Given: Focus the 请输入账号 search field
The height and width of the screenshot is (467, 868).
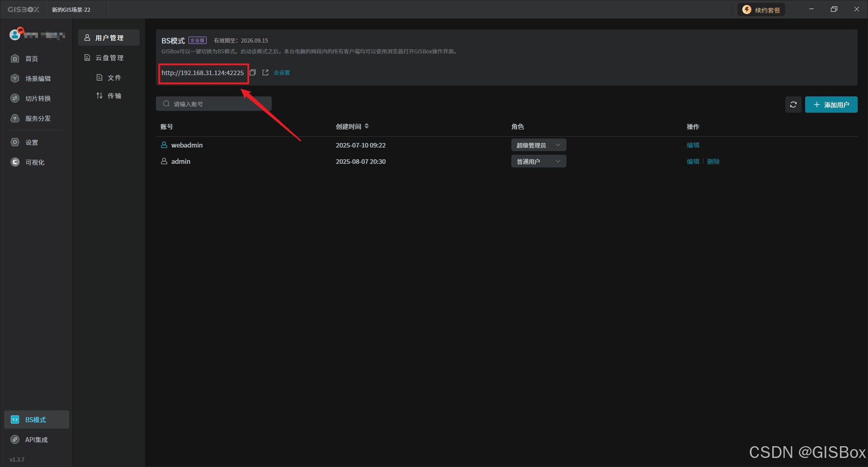Looking at the screenshot, I should tap(214, 104).
